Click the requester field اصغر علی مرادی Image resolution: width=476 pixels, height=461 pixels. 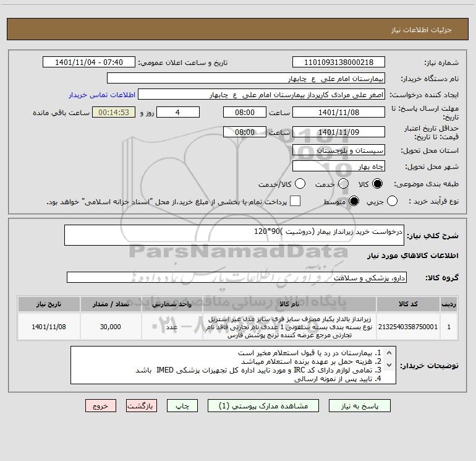261,94
